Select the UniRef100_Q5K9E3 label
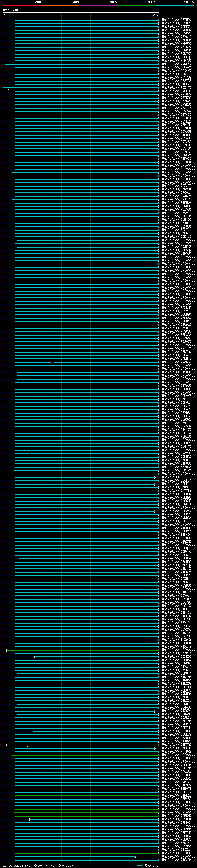 (x=176, y=487)
